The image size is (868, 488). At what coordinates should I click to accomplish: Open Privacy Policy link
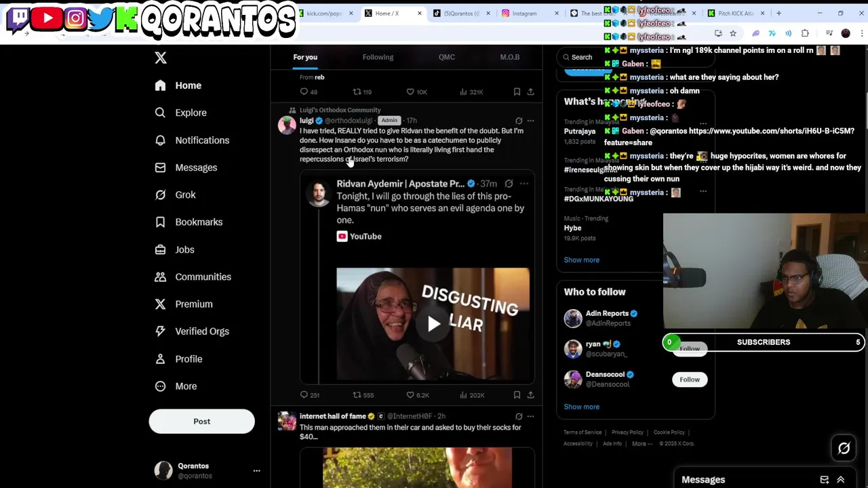tap(627, 432)
